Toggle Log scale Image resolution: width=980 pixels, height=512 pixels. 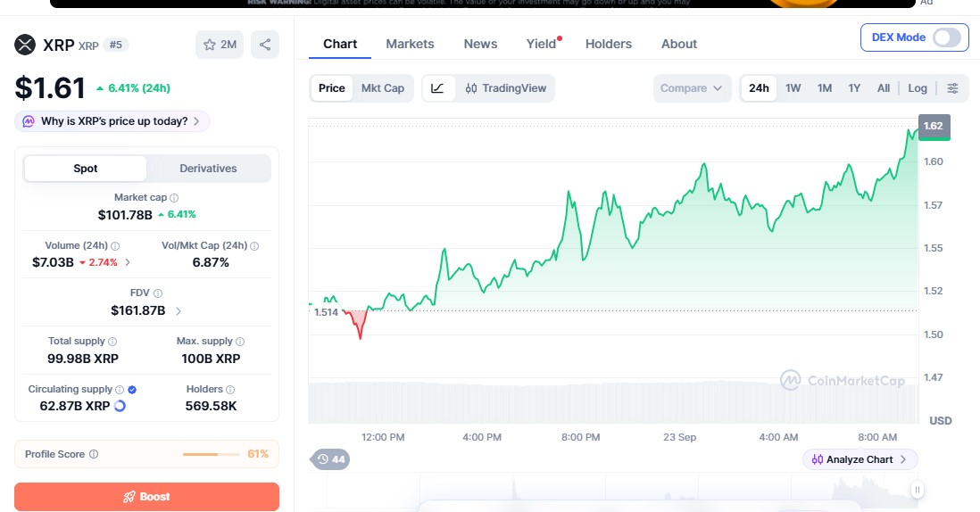[x=918, y=88]
